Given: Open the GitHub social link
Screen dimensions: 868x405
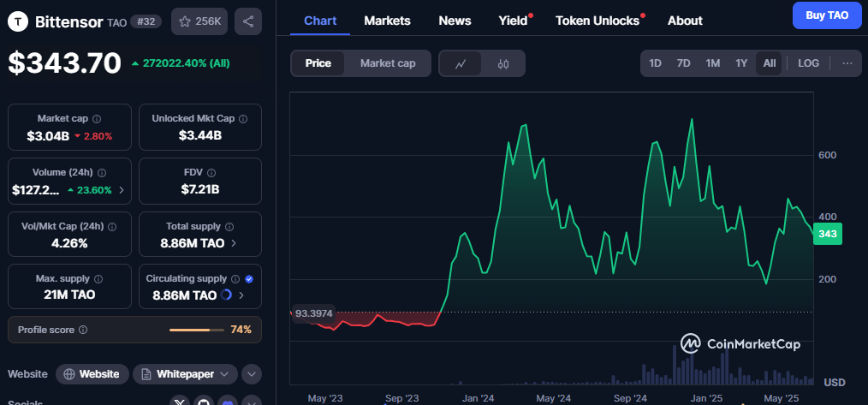Looking at the screenshot, I should point(205,402).
